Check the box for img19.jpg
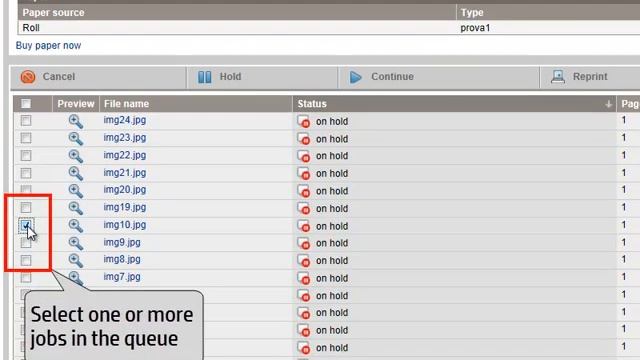The width and height of the screenshot is (640, 360). click(x=26, y=207)
